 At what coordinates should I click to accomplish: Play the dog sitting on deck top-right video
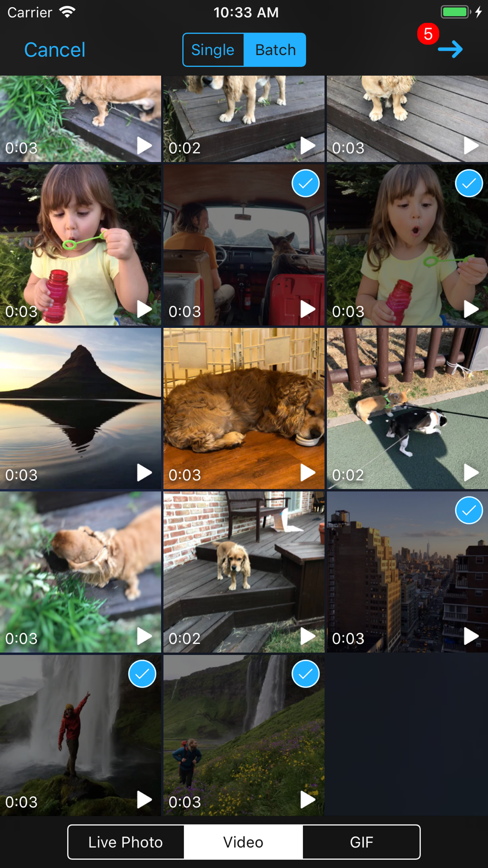click(471, 145)
